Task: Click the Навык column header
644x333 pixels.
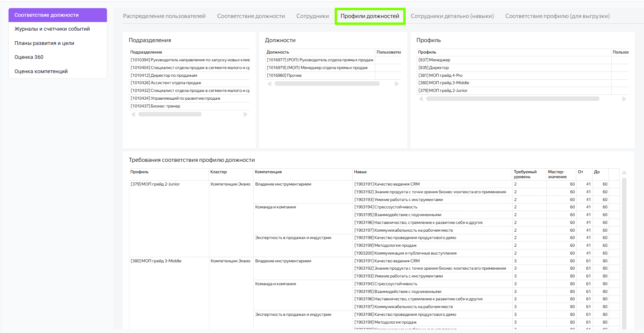Action: point(360,172)
